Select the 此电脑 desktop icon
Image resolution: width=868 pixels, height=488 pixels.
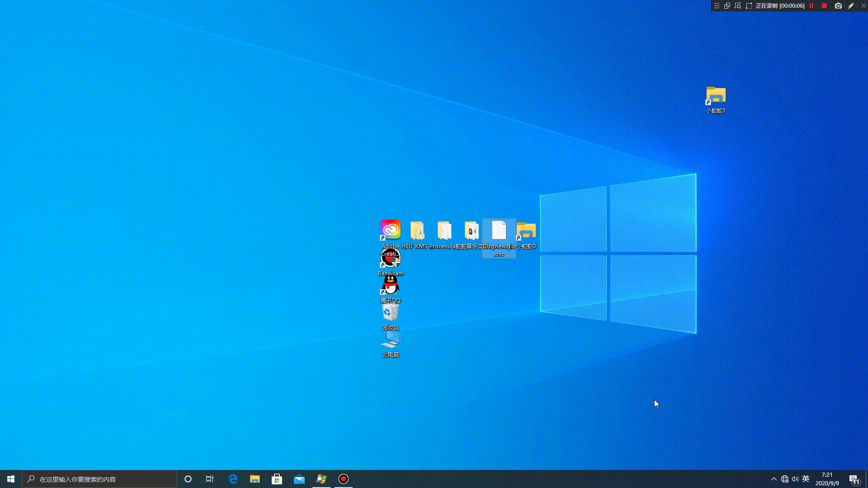click(x=390, y=340)
